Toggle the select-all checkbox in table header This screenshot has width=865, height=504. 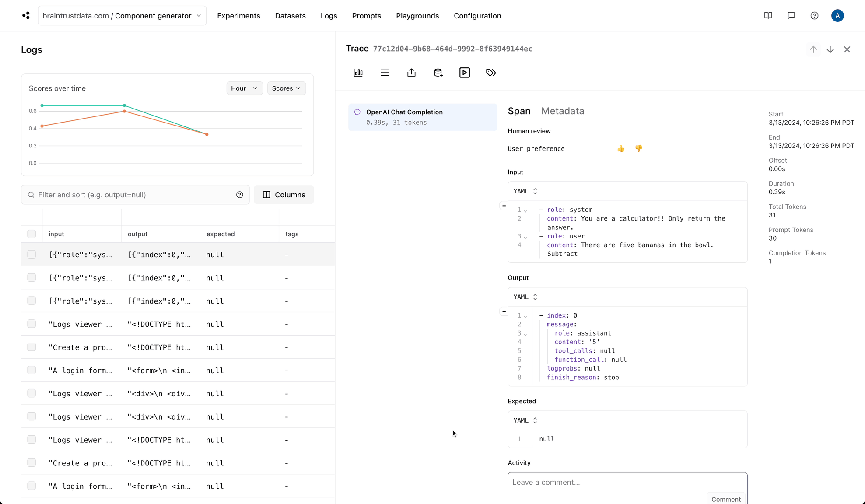click(32, 233)
